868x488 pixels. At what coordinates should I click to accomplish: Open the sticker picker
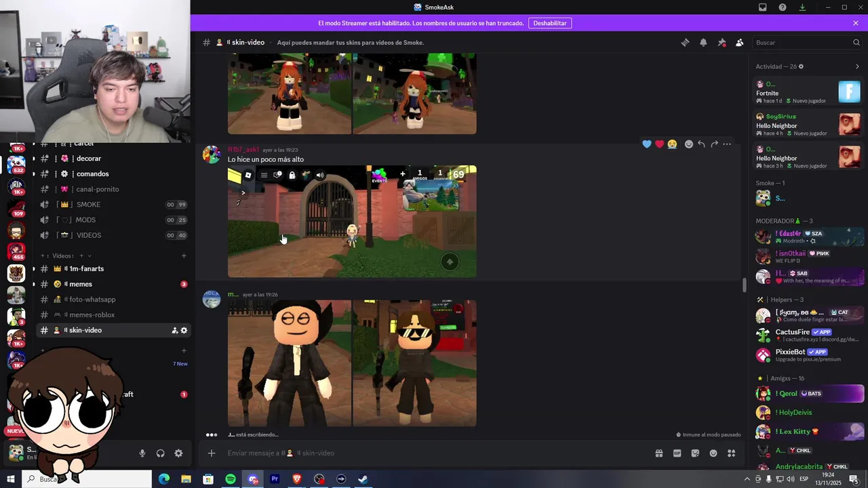695,453
